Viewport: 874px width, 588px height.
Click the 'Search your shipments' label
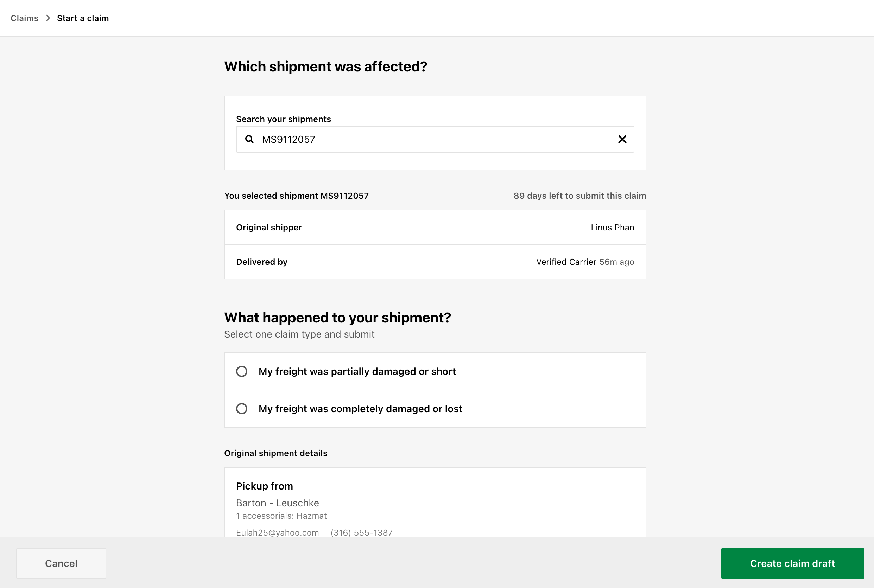coord(284,119)
